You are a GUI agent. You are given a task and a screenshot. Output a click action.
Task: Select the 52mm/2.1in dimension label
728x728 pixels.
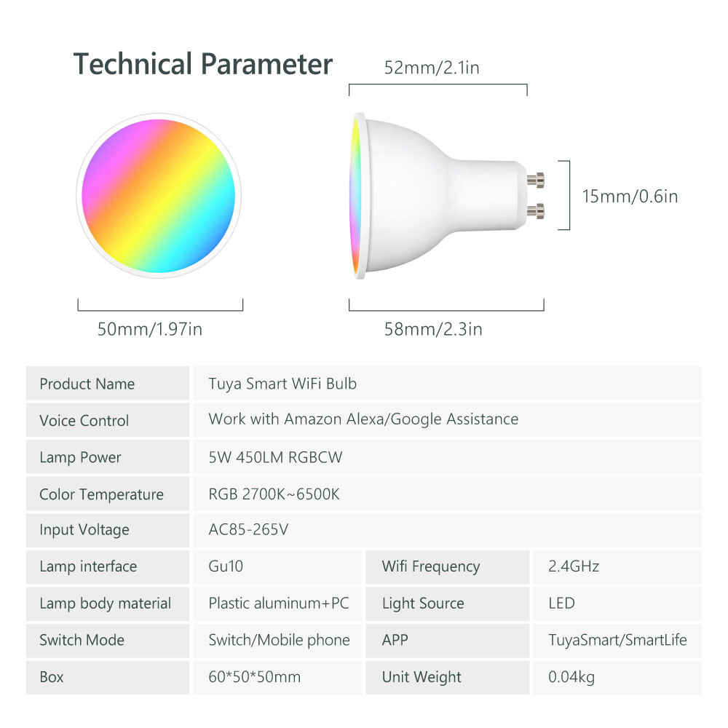432,68
